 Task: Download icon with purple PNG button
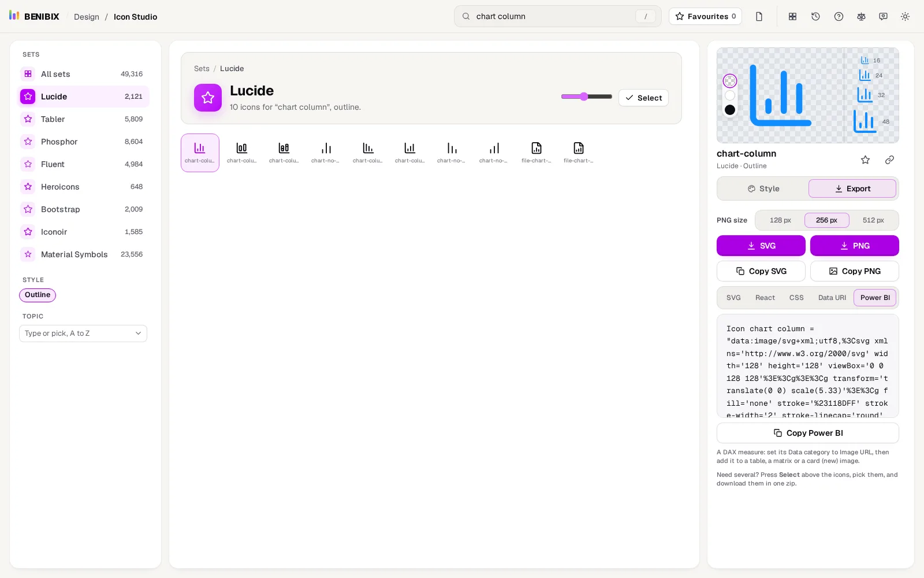click(x=855, y=246)
